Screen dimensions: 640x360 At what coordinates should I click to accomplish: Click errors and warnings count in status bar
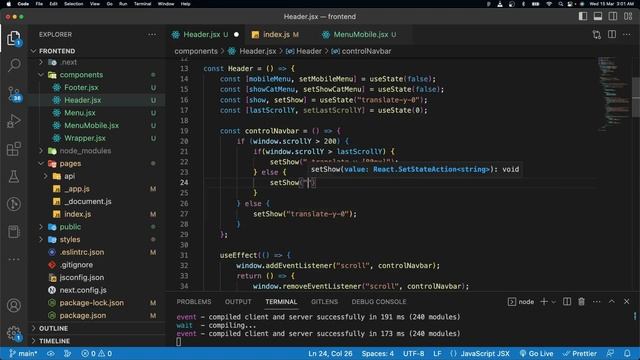pos(96,353)
